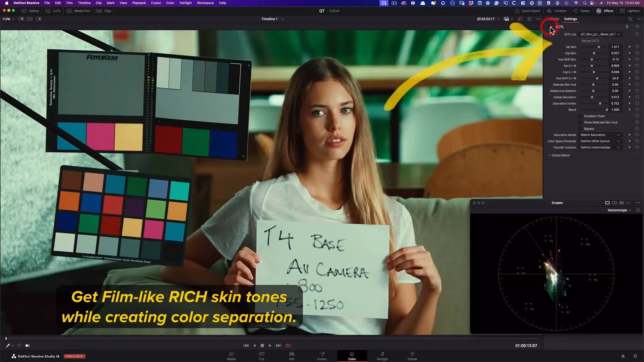Switch to Lightbox view

630,11
